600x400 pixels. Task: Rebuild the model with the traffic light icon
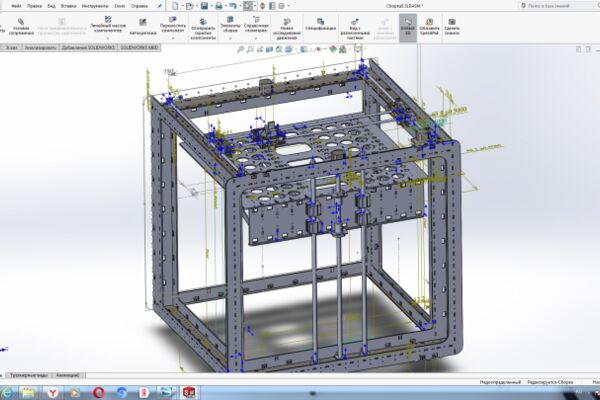[x=262, y=6]
